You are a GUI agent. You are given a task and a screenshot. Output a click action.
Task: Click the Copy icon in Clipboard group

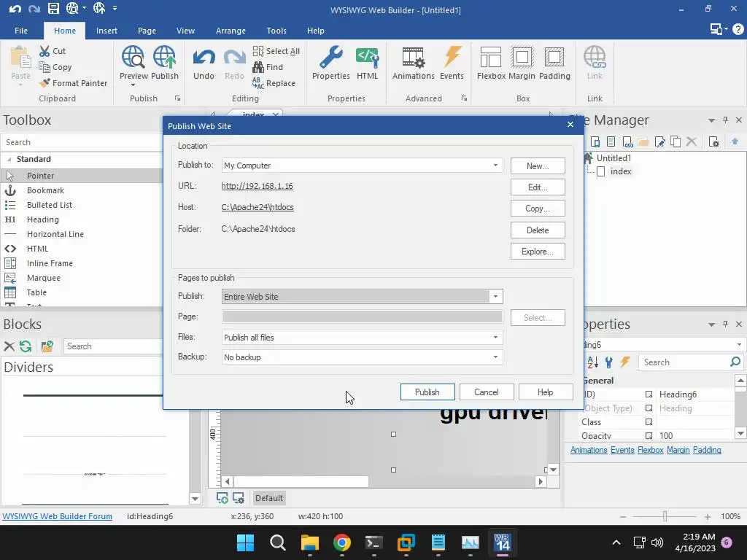pyautogui.click(x=44, y=67)
